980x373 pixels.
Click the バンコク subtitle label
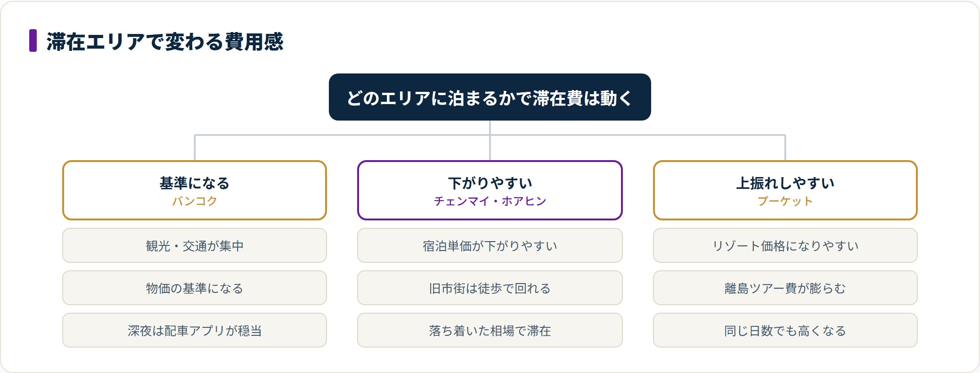pyautogui.click(x=195, y=201)
